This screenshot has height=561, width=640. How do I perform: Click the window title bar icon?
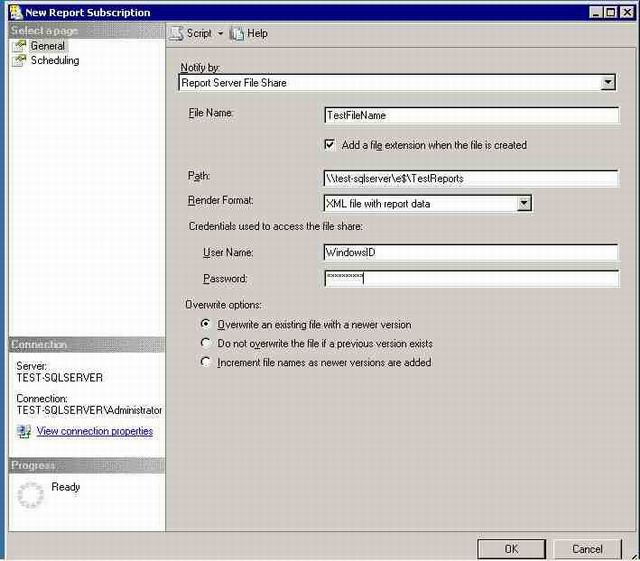click(16, 12)
